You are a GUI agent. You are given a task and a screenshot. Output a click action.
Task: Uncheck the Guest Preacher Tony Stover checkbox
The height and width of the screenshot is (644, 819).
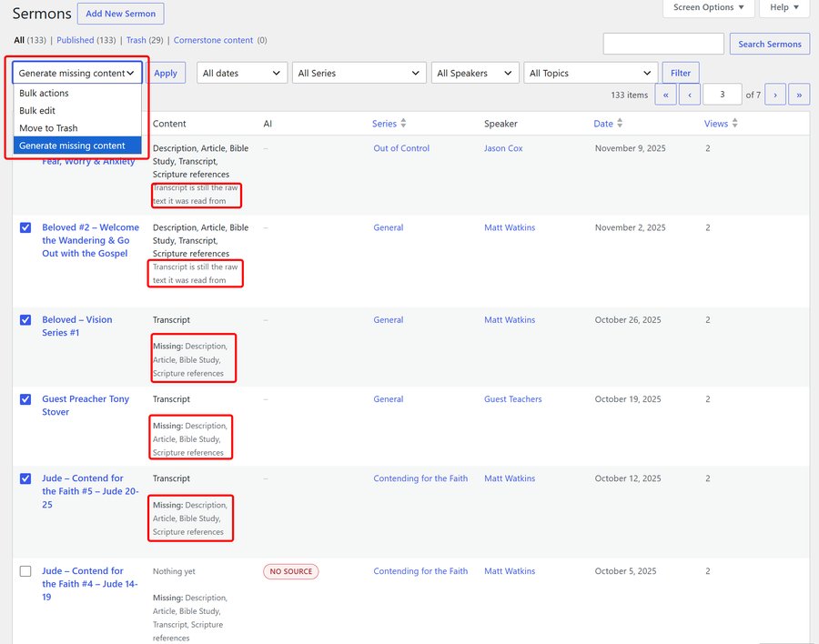point(25,399)
